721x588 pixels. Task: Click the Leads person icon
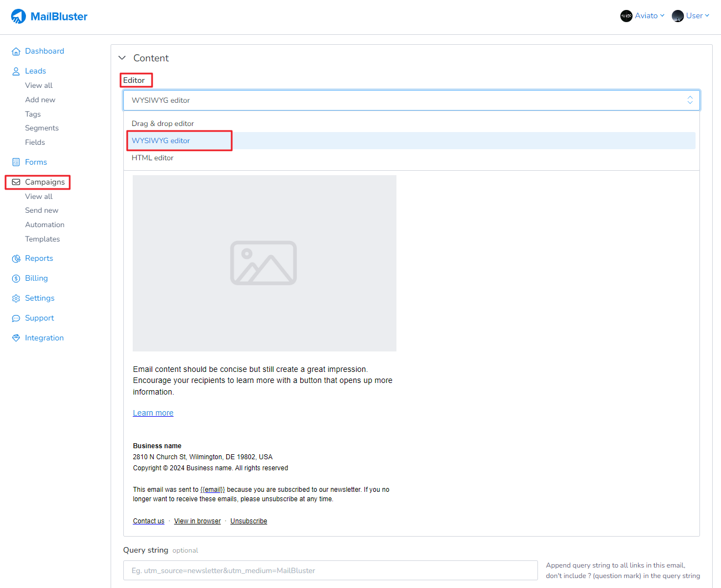coord(16,71)
